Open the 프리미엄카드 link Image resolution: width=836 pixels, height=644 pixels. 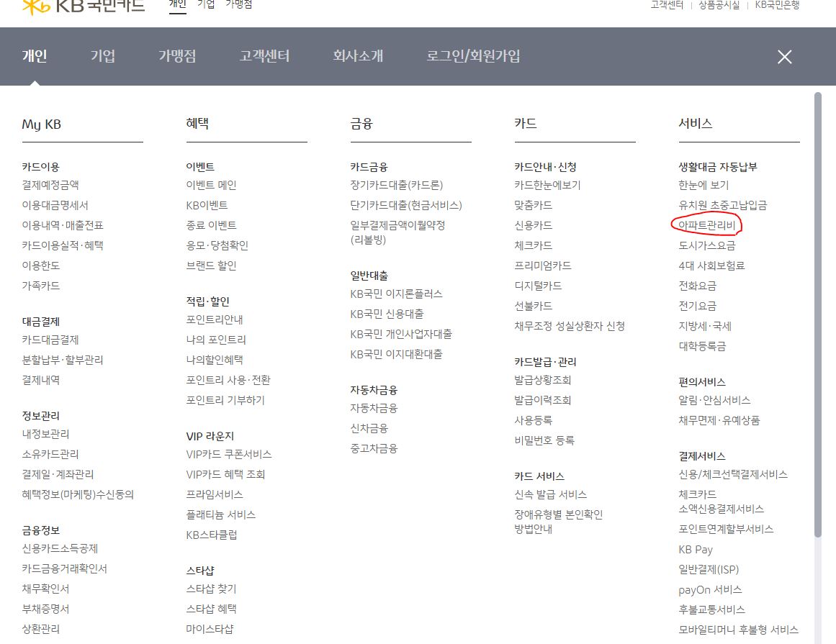tap(543, 266)
